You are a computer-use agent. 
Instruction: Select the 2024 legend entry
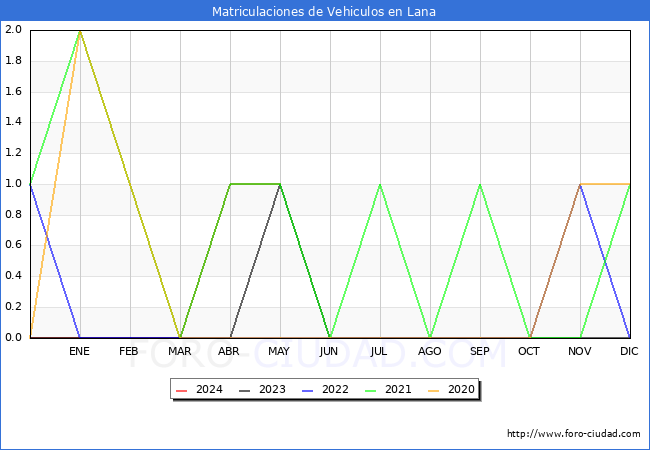click(199, 390)
